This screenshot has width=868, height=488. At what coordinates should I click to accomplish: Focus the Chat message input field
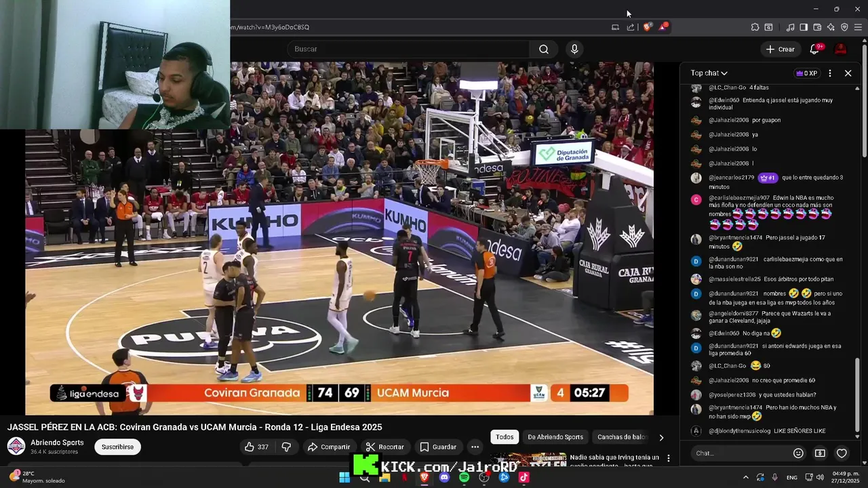click(741, 453)
